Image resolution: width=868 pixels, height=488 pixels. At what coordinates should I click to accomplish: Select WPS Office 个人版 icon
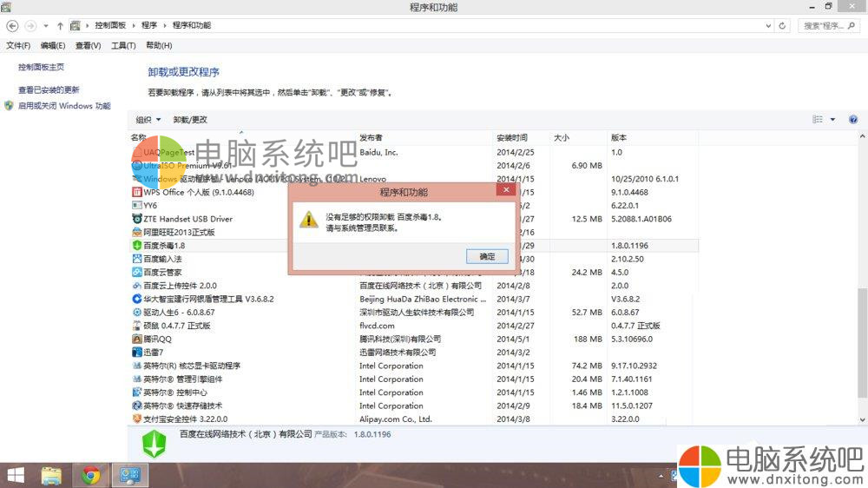[x=137, y=192]
